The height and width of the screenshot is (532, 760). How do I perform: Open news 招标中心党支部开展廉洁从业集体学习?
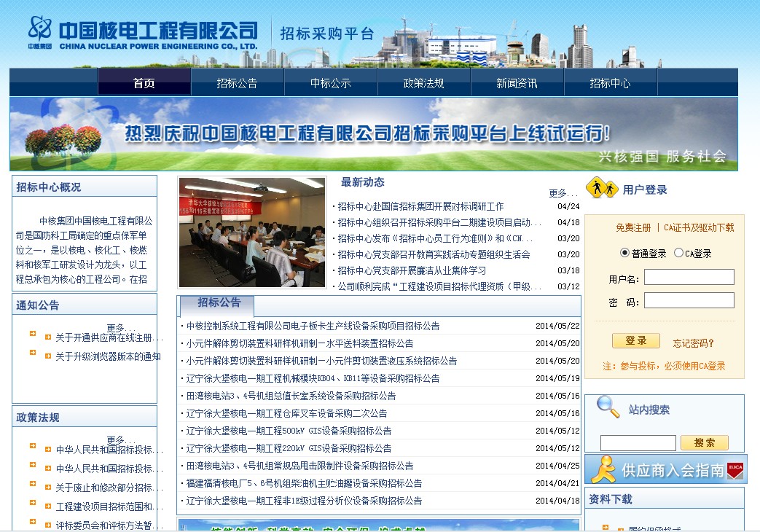point(412,270)
